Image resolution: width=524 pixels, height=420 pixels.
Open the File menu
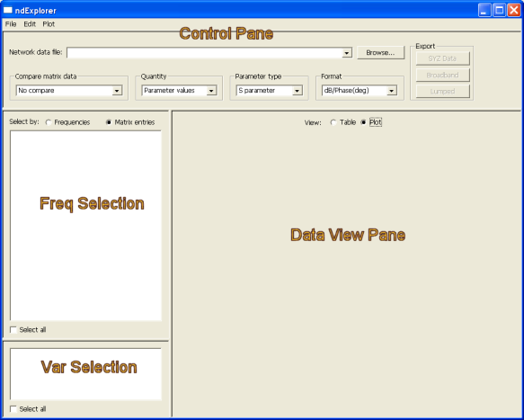tap(11, 24)
